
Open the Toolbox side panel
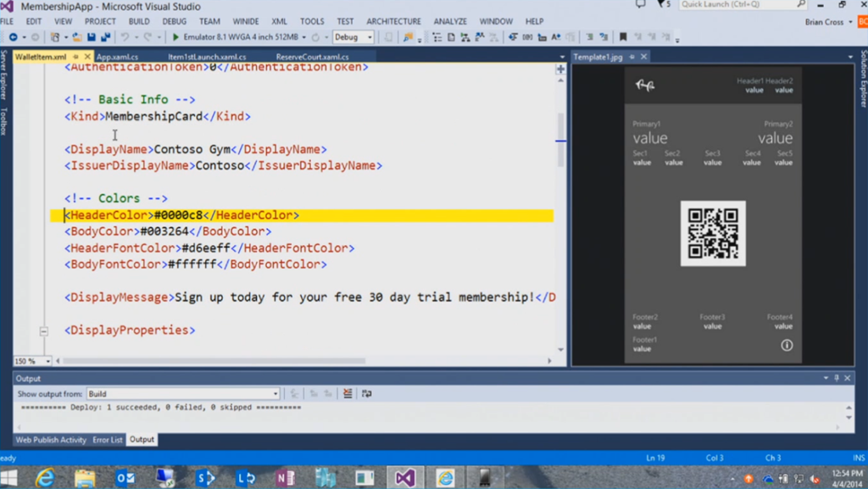point(4,121)
